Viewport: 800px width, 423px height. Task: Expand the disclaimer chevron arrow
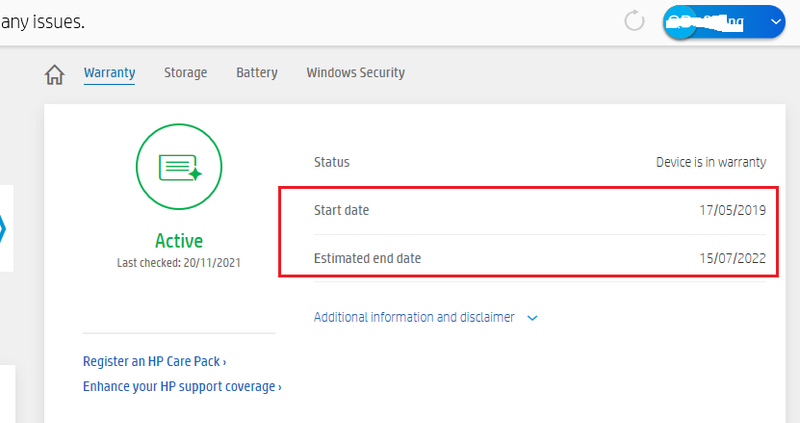tap(533, 318)
